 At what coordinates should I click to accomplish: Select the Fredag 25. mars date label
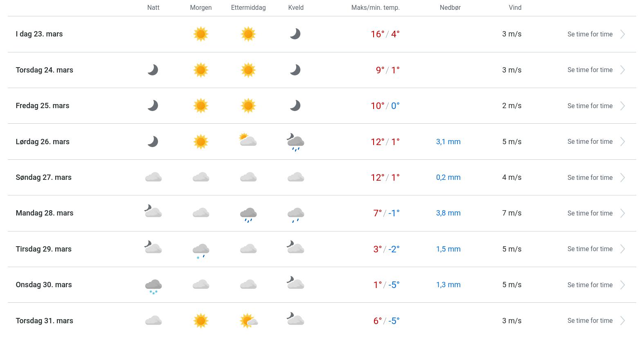[43, 106]
